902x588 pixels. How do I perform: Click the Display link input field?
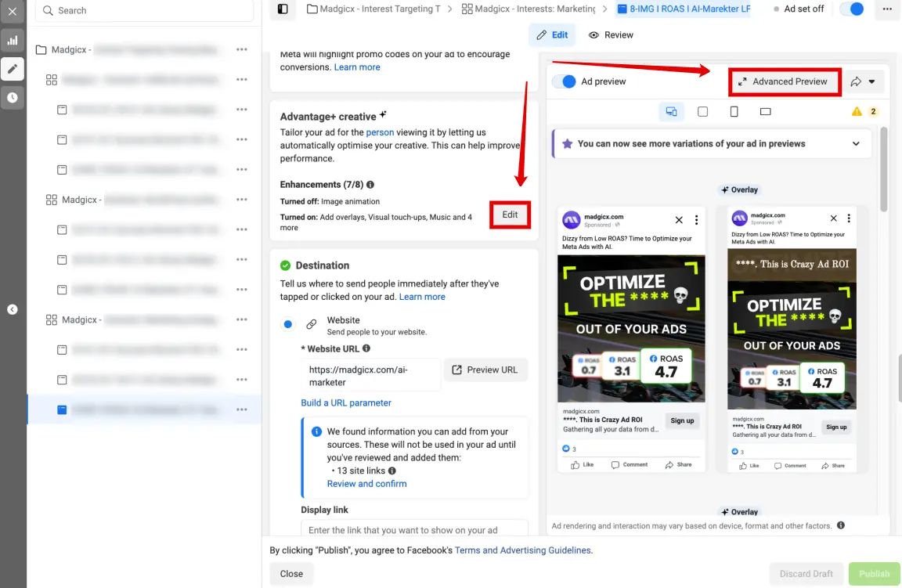pos(414,528)
